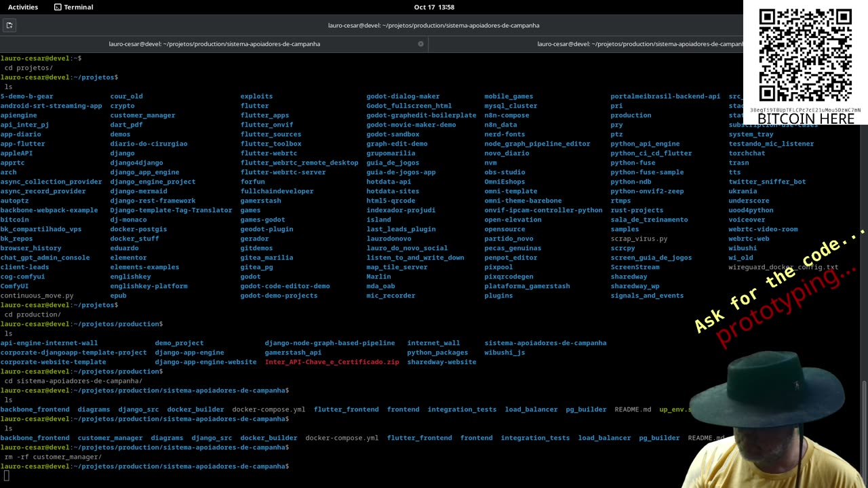Click the 'bitcoin' directory entry
The width and height of the screenshot is (868, 488).
14,220
